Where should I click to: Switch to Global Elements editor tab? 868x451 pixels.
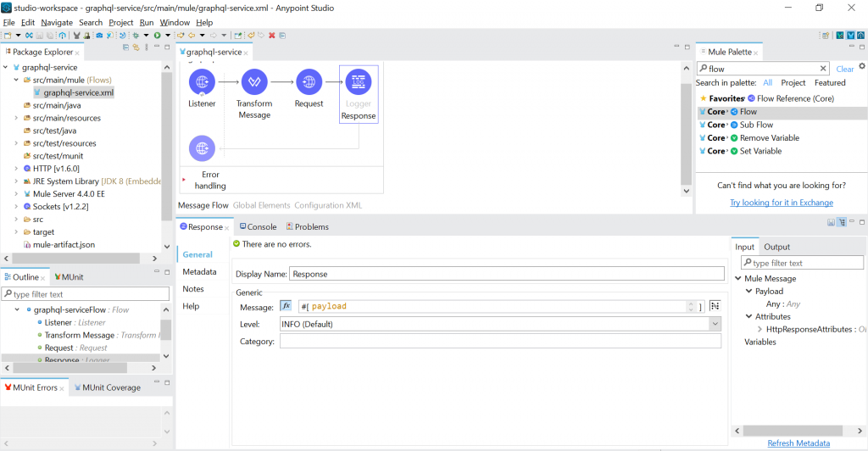(261, 205)
